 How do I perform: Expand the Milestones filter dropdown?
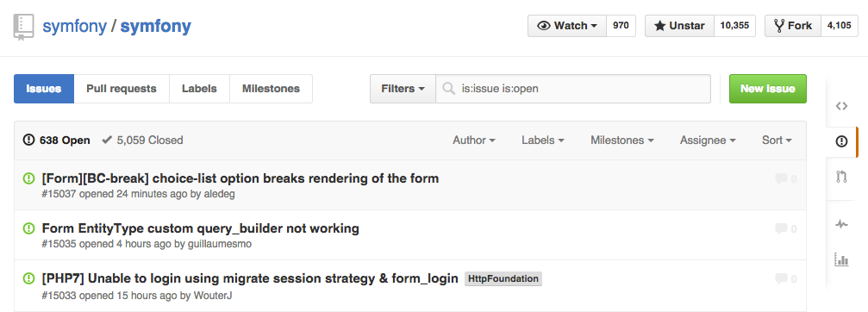(622, 140)
